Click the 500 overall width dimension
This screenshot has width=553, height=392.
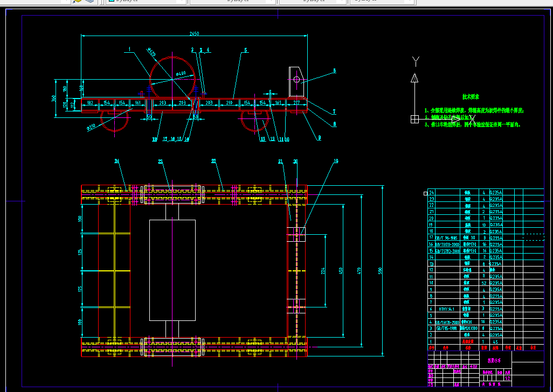380,271
